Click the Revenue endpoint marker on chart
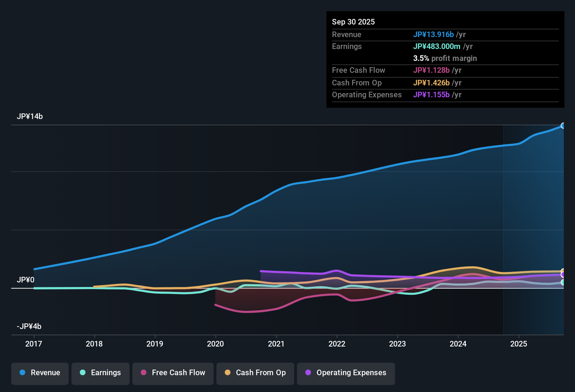Screen dimensions: 575x392 tap(563, 125)
